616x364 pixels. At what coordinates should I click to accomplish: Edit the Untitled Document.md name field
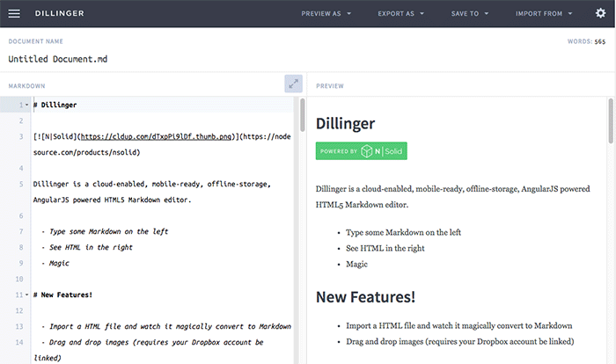(58, 59)
